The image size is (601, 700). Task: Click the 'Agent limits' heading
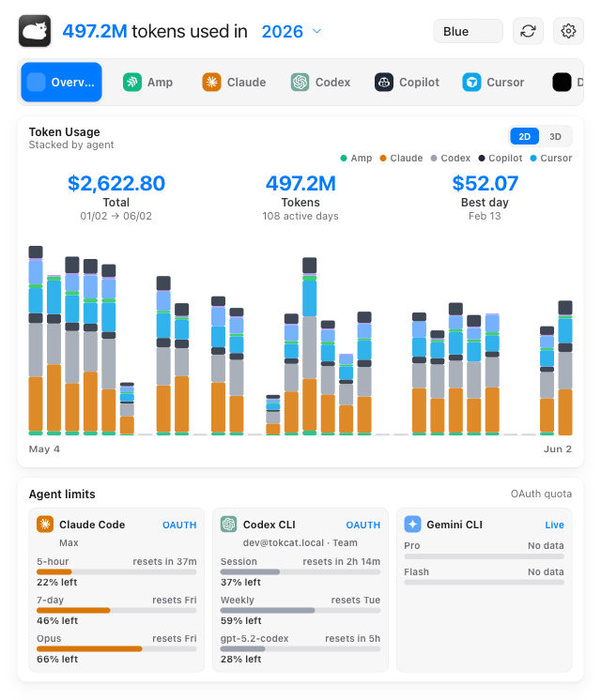tap(62, 494)
